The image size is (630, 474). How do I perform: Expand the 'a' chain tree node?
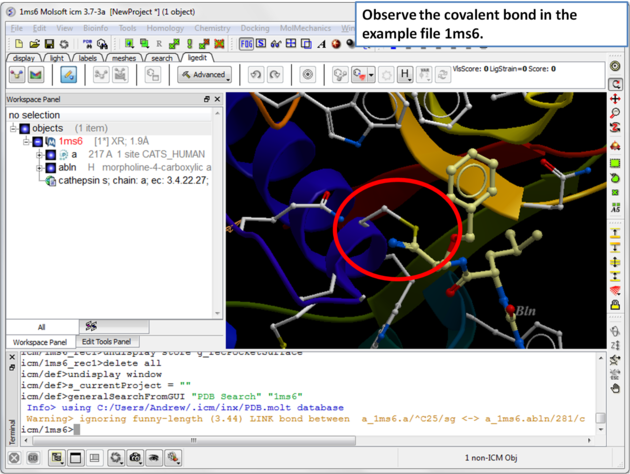(39, 155)
